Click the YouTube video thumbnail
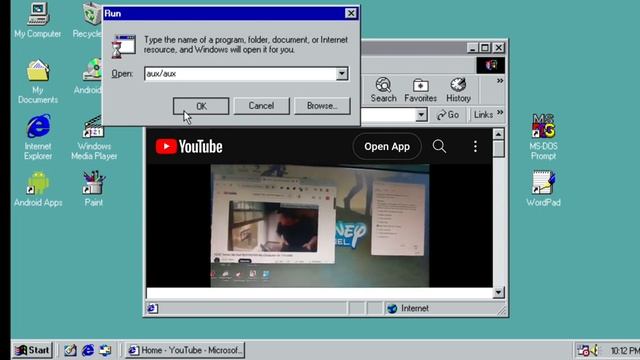Screen dimensions: 640x360 [320, 225]
